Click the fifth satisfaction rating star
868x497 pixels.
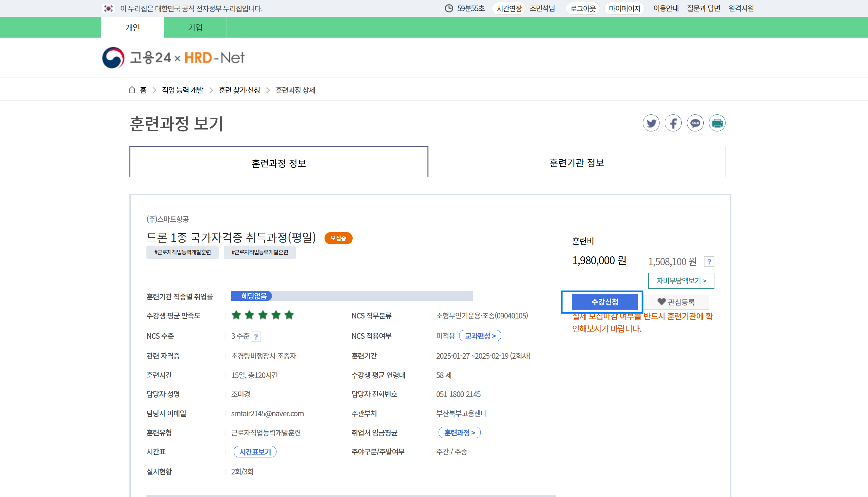[x=289, y=315]
